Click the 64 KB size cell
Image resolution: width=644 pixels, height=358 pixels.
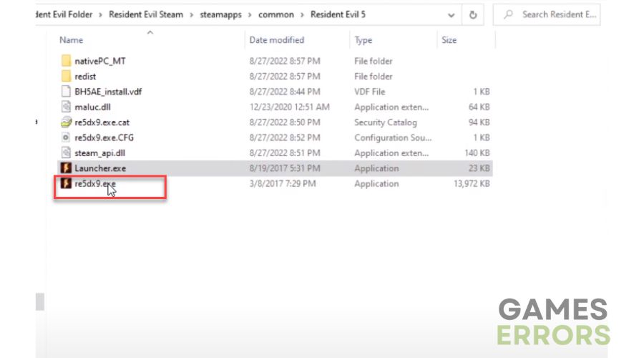click(x=479, y=107)
